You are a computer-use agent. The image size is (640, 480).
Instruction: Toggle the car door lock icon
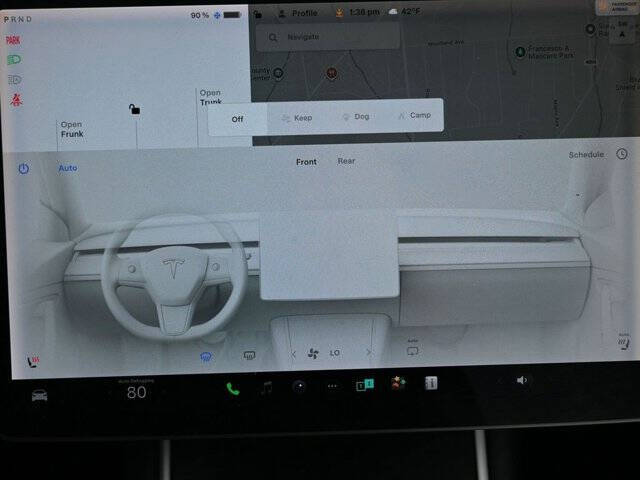pyautogui.click(x=134, y=109)
